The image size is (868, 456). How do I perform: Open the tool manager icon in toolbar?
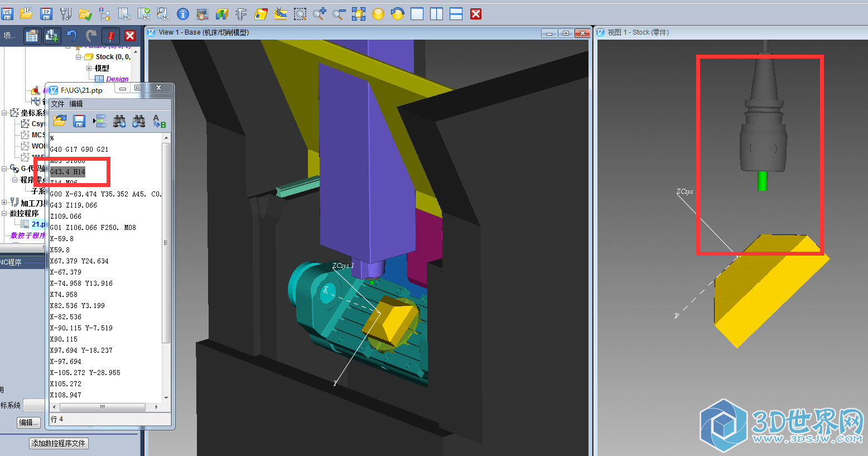click(x=66, y=14)
